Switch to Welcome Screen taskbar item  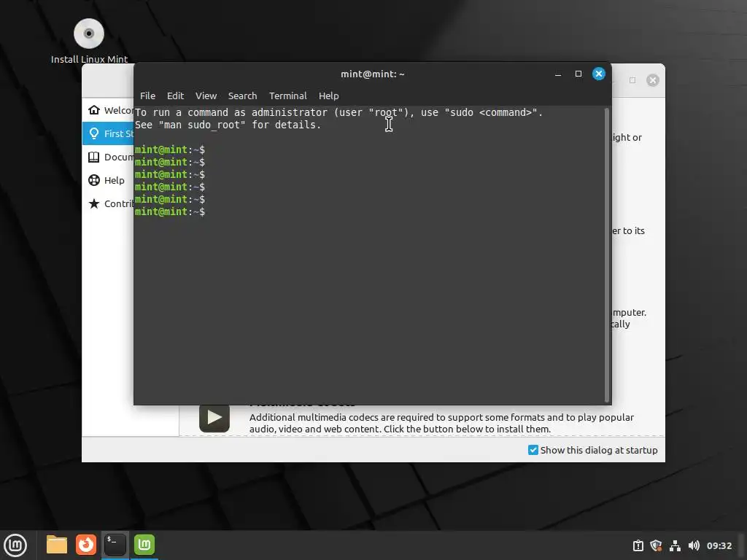pos(144,545)
